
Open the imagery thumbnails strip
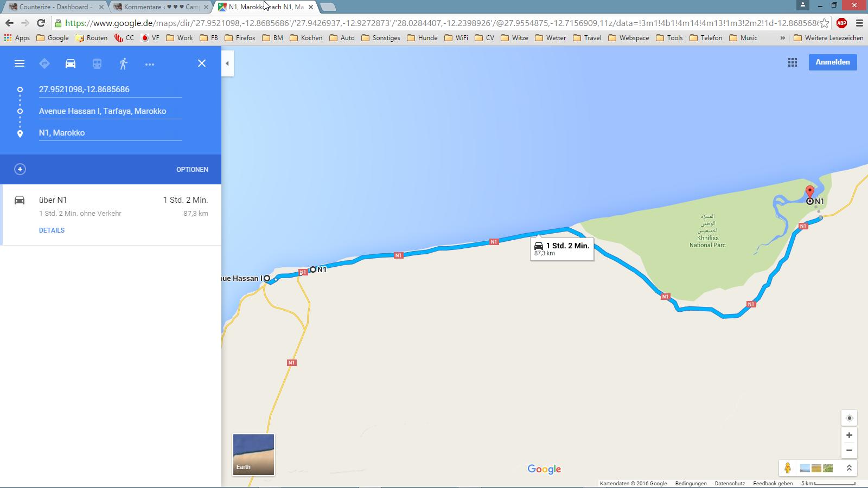816,468
